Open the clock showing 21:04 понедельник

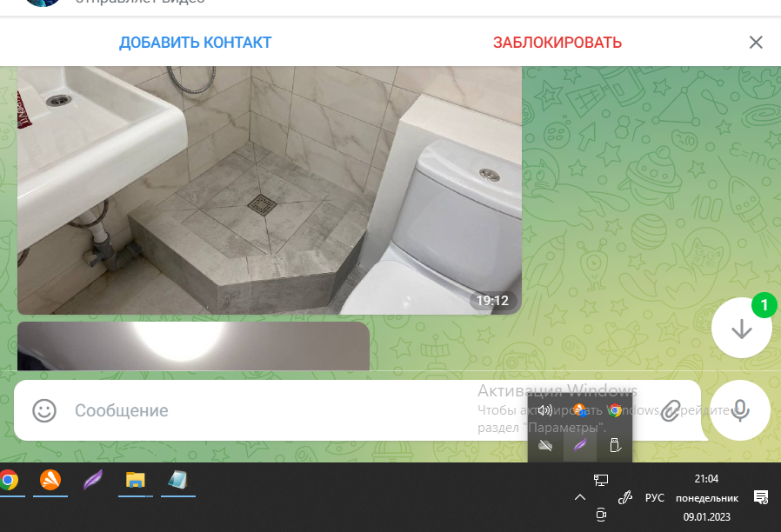(x=706, y=497)
